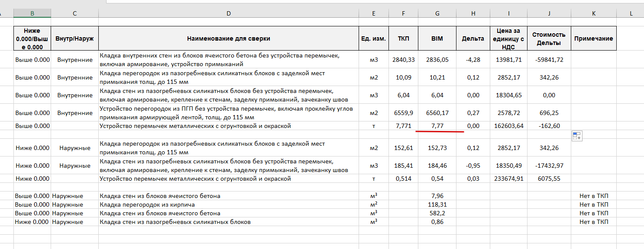
Task: Click 'Нет в ТКП' note in the 118,31 row
Action: (594, 204)
